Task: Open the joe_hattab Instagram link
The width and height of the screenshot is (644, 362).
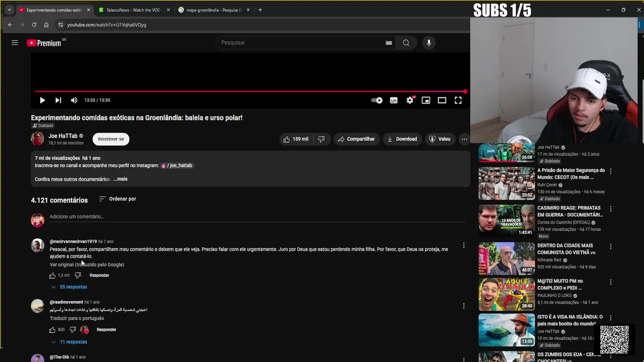Action: pos(177,165)
